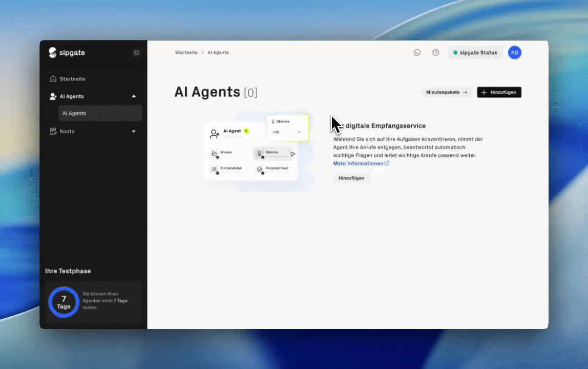Screen dimensions: 588x369
Task: Click the AI Agents person icon in sidebar
Action: [53, 96]
